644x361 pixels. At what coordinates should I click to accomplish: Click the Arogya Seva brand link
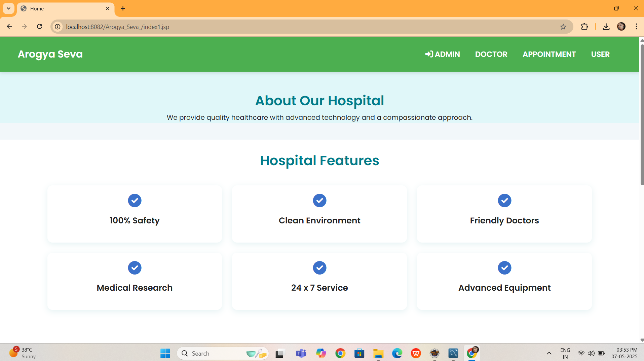(x=50, y=54)
